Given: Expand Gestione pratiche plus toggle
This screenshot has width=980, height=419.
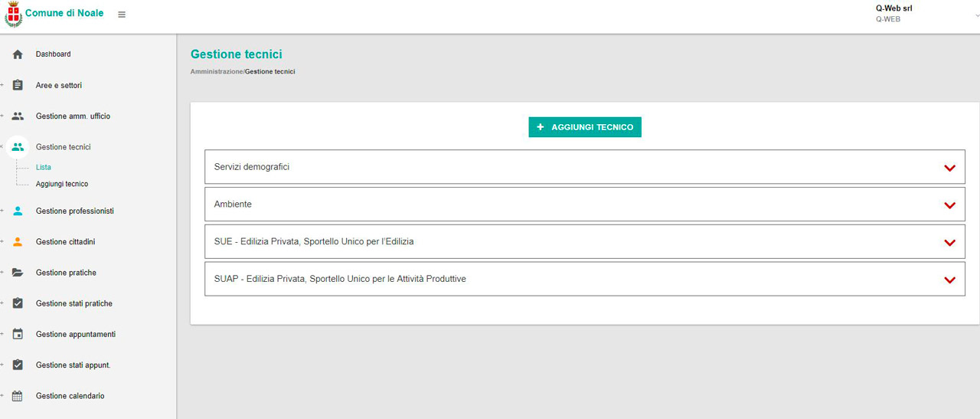Looking at the screenshot, I should tap(2, 273).
